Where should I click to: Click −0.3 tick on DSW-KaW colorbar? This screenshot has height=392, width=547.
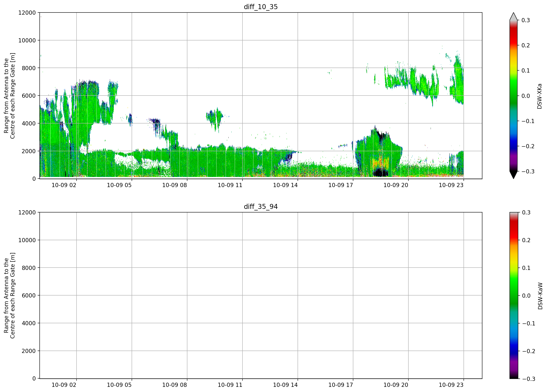[528, 379]
